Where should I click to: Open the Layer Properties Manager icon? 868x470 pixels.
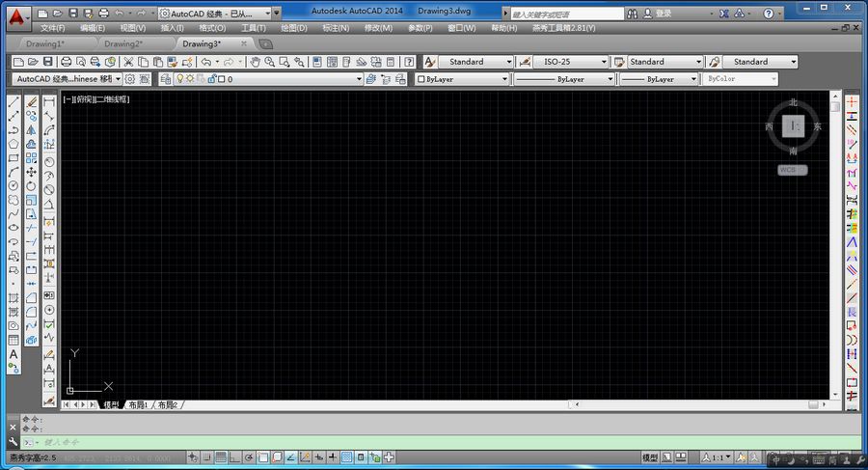coord(165,79)
